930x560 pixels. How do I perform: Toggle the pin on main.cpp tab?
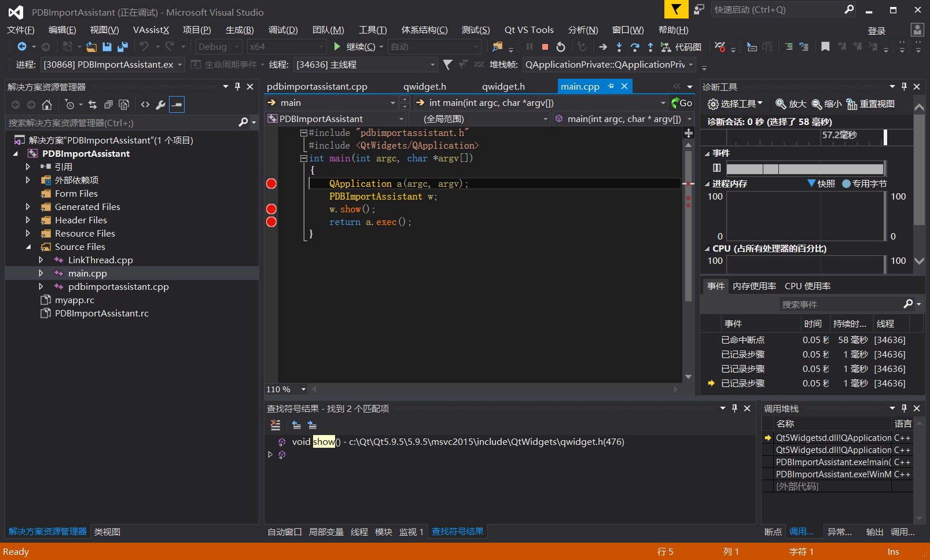tap(611, 86)
